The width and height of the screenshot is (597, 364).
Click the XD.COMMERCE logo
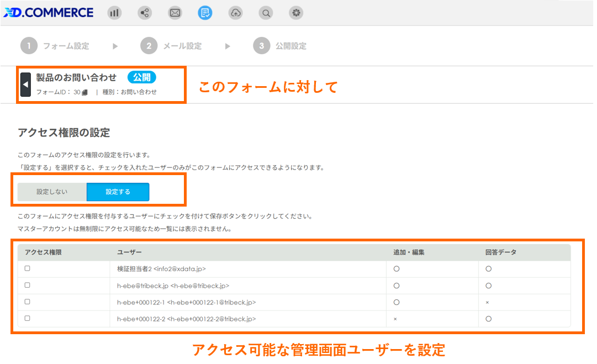49,13
